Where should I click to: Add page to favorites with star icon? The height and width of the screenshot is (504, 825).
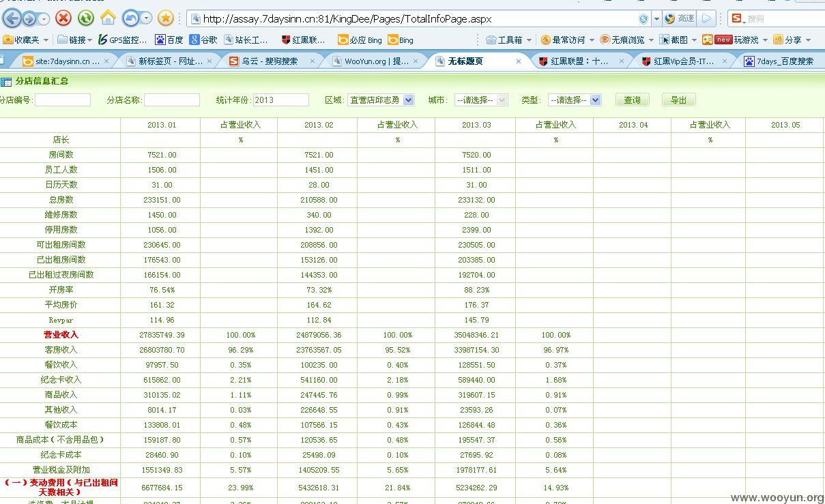coord(165,18)
